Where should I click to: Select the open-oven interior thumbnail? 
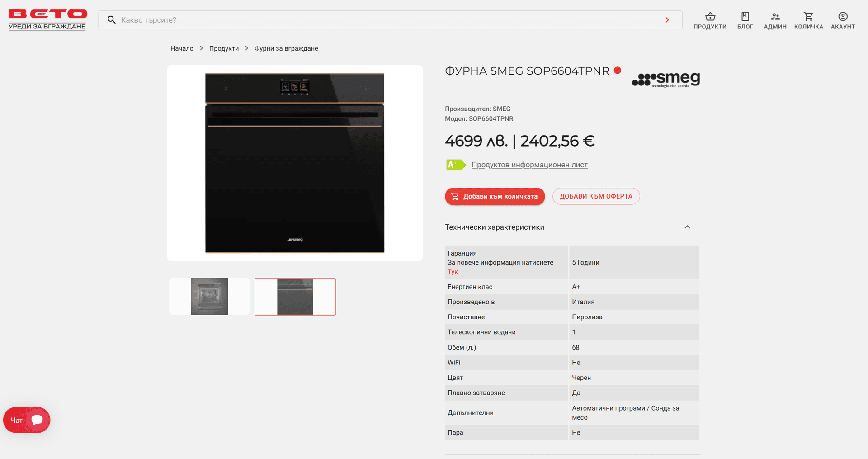coord(209,297)
